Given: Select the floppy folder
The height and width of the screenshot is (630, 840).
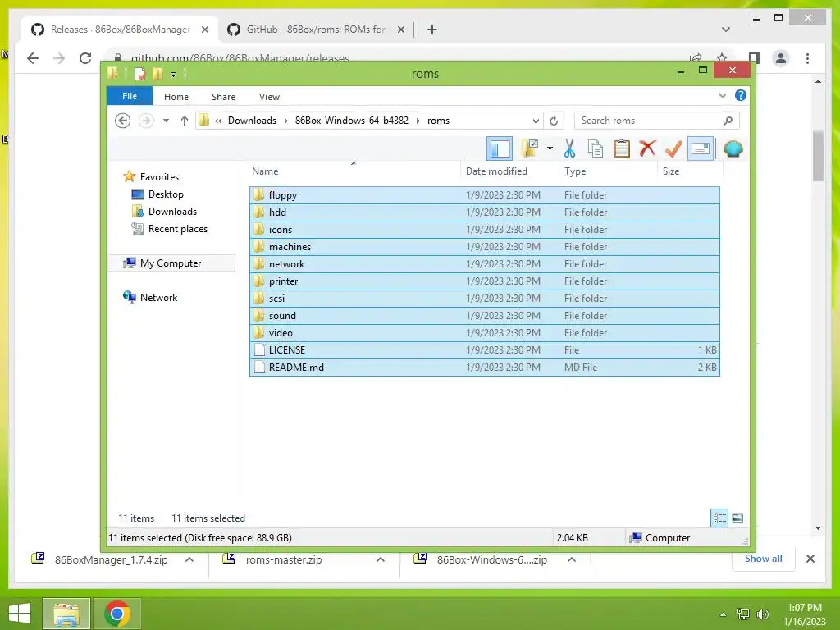Looking at the screenshot, I should click(484, 195).
